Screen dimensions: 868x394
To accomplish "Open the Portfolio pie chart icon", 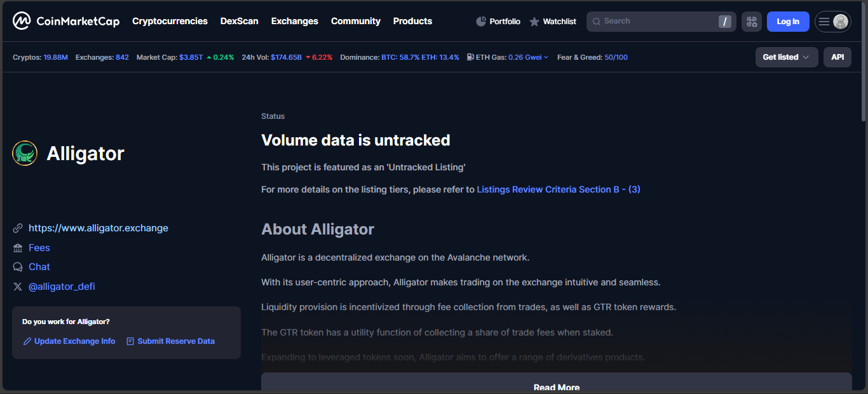I will (x=481, y=22).
